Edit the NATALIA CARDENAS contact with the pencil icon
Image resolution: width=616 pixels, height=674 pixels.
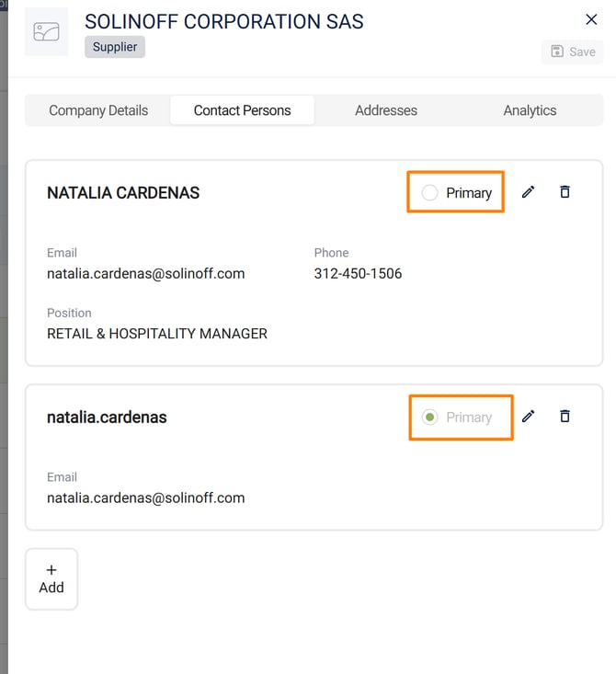tap(528, 192)
